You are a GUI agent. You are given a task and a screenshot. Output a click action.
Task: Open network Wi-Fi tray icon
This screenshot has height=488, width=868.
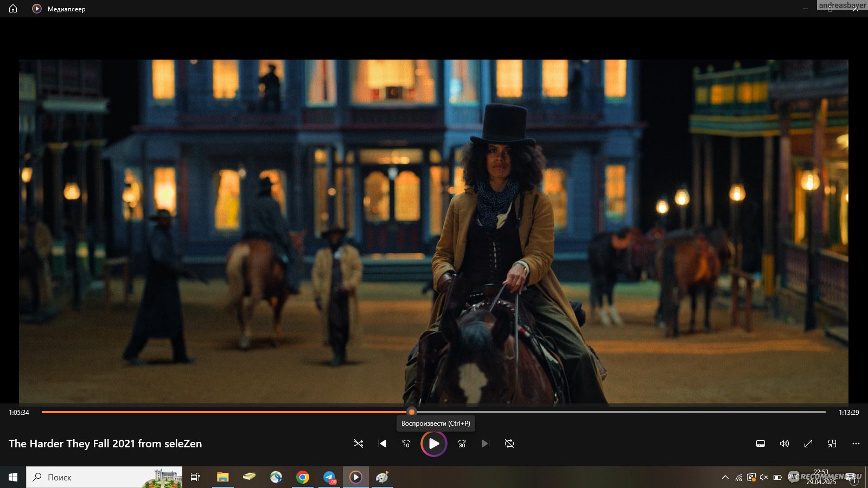click(738, 477)
